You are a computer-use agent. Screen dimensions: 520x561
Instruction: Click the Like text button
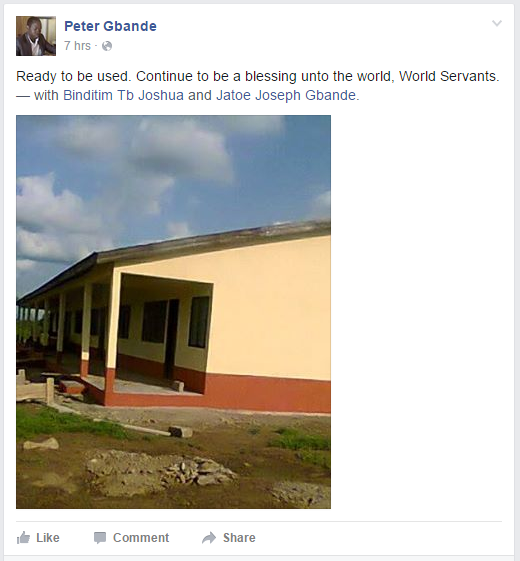[x=48, y=538]
